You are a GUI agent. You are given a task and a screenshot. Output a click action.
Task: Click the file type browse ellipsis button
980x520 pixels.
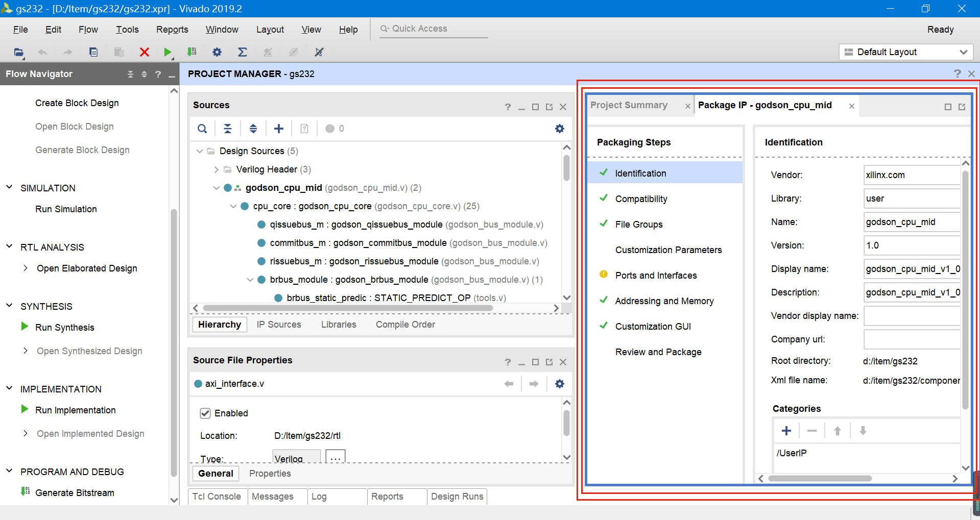[335, 457]
